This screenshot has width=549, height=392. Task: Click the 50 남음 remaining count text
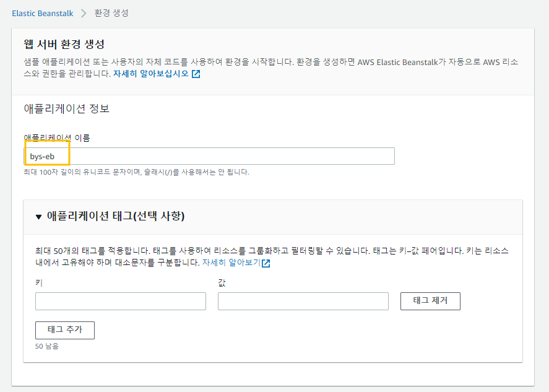click(x=47, y=346)
